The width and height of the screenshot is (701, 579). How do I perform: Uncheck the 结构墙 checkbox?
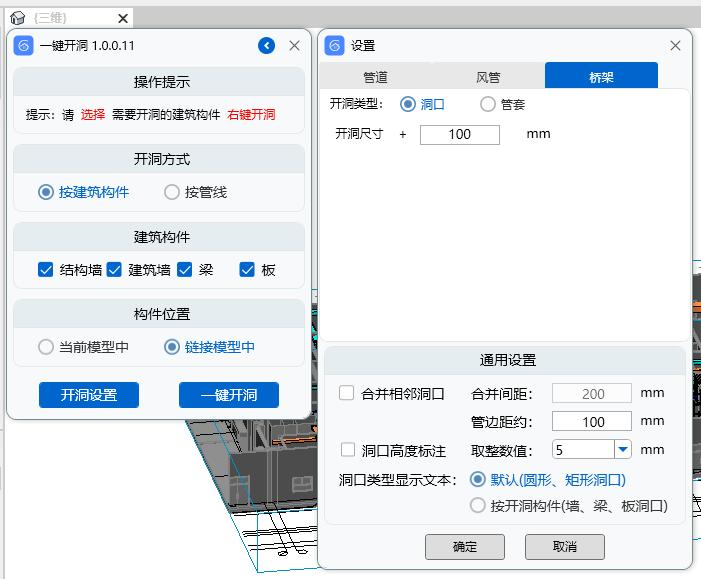click(x=45, y=269)
